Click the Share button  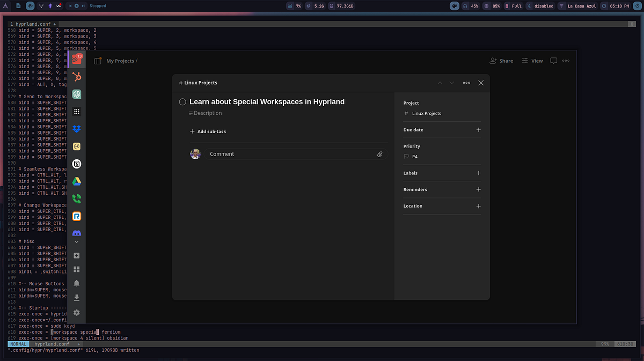point(501,61)
